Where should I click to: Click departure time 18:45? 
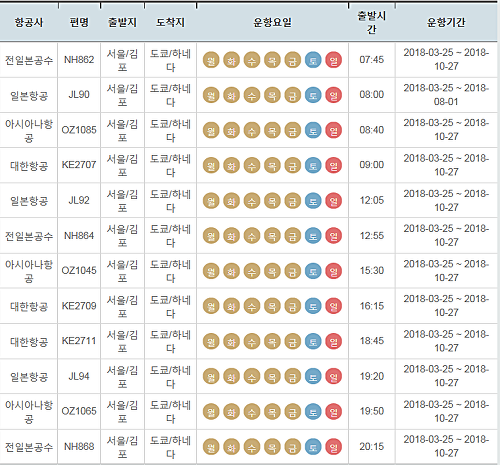[x=372, y=341]
